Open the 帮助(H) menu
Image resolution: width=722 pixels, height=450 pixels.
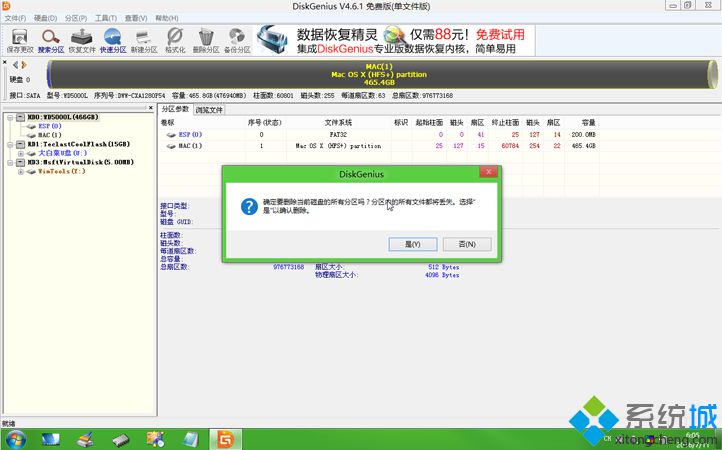click(x=167, y=18)
